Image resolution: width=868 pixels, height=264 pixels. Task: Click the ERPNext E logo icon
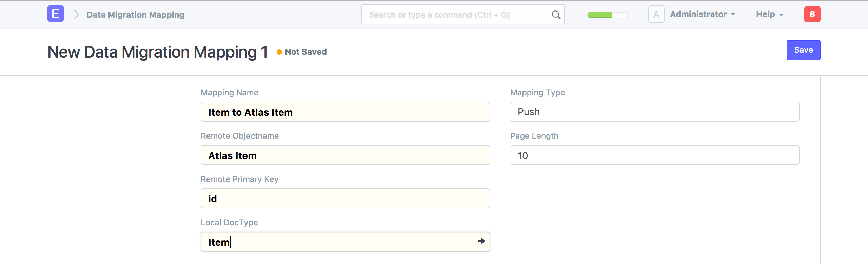coord(56,14)
